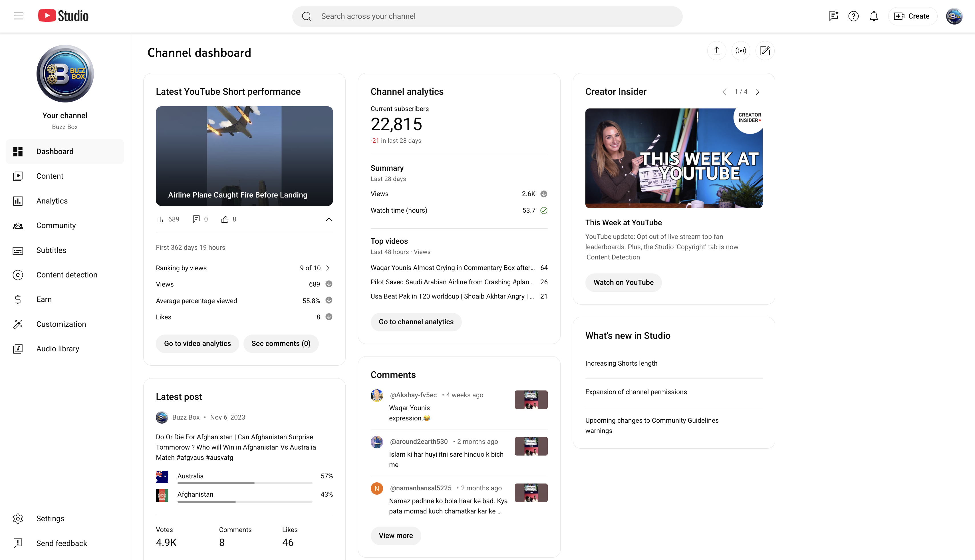The width and height of the screenshot is (975, 560).
Task: Click the indicator icon beside Likes 8
Action: pyautogui.click(x=329, y=317)
